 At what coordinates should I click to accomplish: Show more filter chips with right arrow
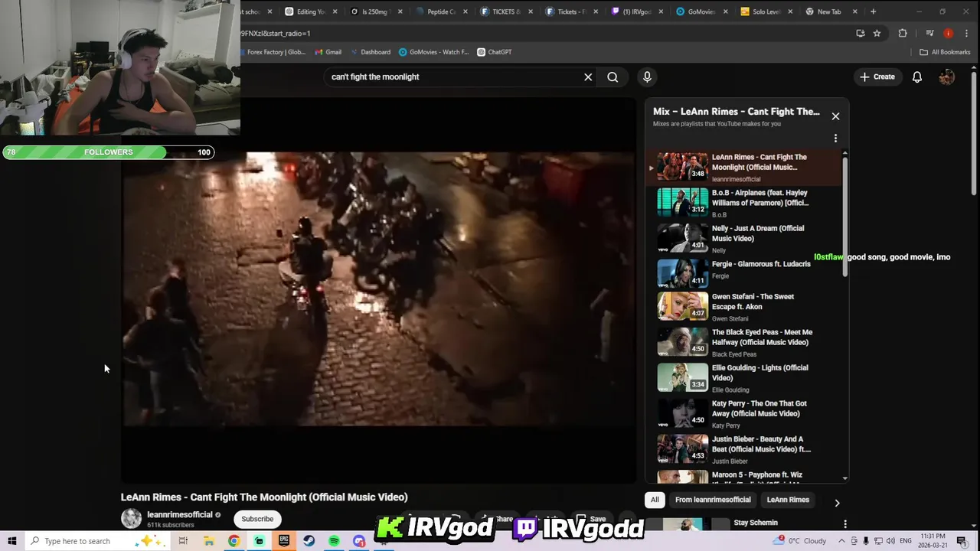pyautogui.click(x=837, y=503)
